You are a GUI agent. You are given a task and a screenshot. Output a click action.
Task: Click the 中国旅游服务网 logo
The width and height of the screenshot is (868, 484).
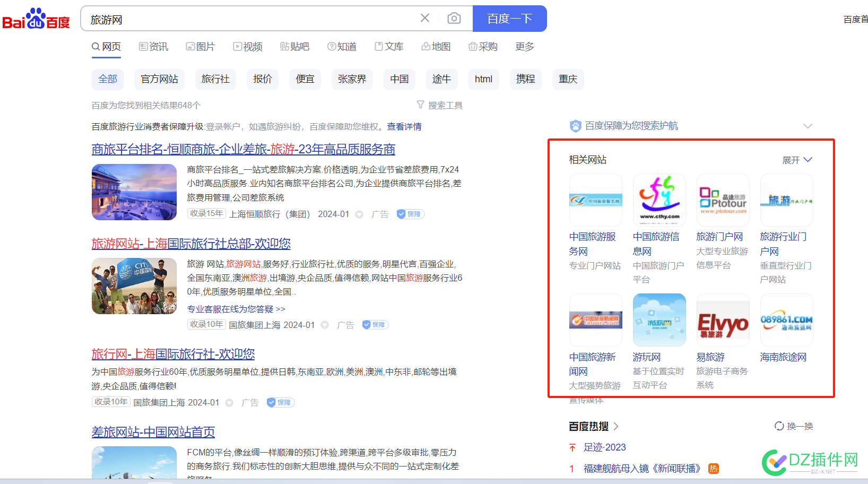(596, 200)
